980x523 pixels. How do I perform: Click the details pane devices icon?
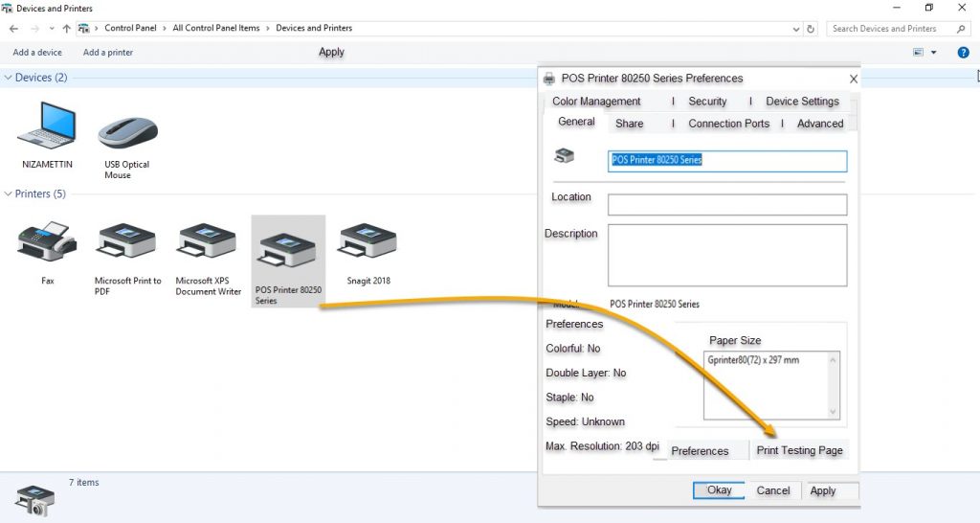pyautogui.click(x=35, y=500)
